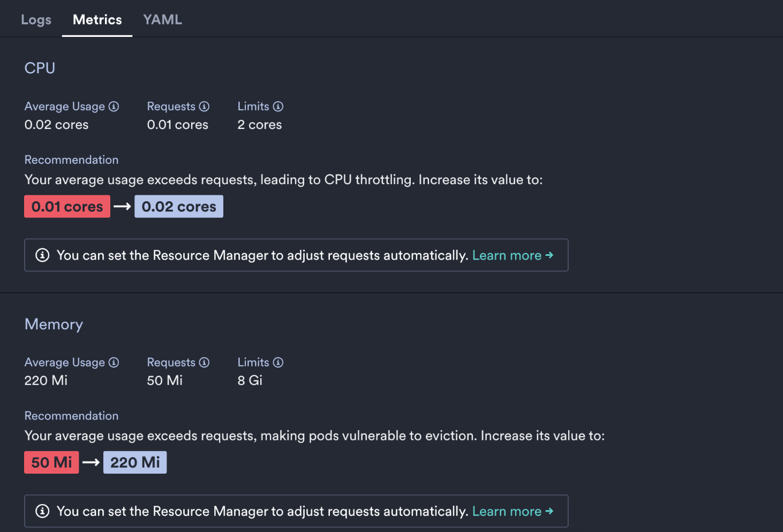Click the info circle in the Memory Resource Manager banner
The height and width of the screenshot is (532, 783).
tap(42, 511)
